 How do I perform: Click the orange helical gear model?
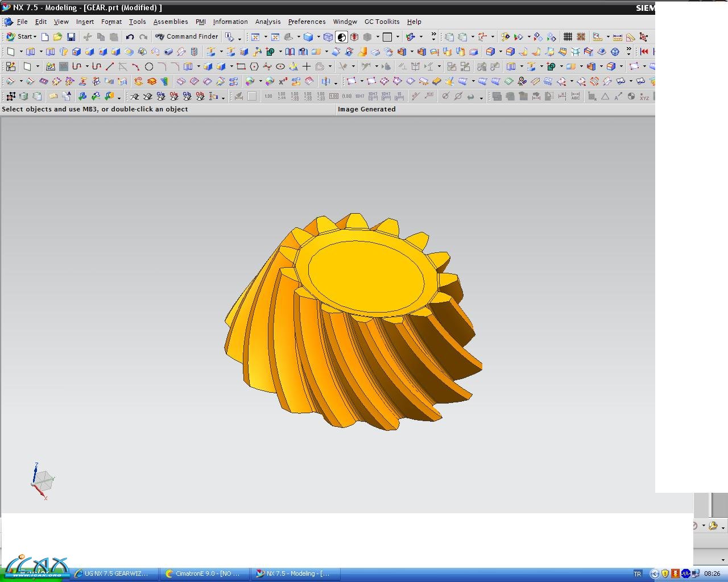tap(353, 324)
